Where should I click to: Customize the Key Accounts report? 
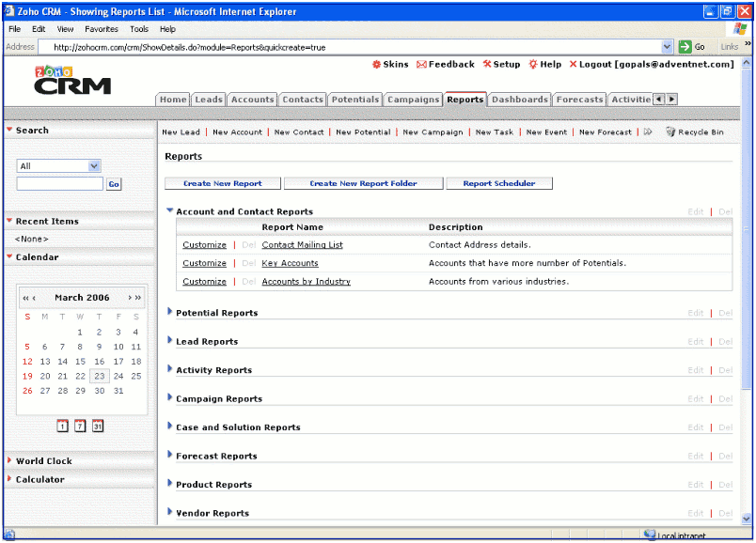click(204, 263)
